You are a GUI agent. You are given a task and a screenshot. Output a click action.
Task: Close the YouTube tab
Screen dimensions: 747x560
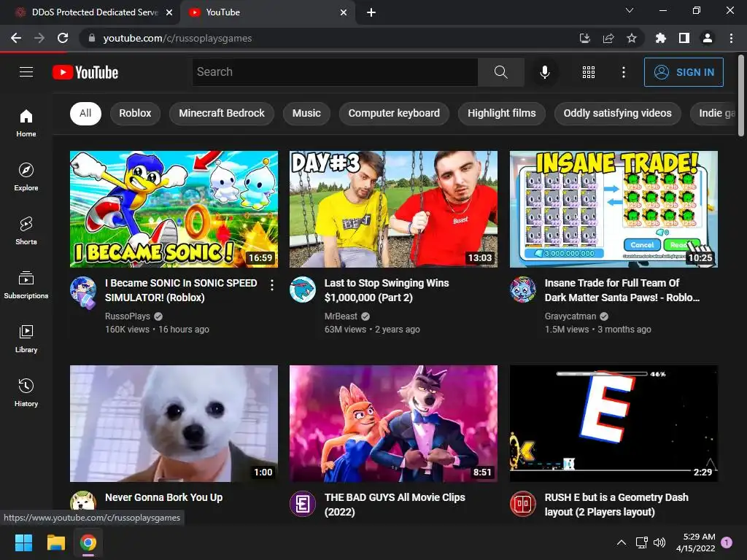point(344,12)
